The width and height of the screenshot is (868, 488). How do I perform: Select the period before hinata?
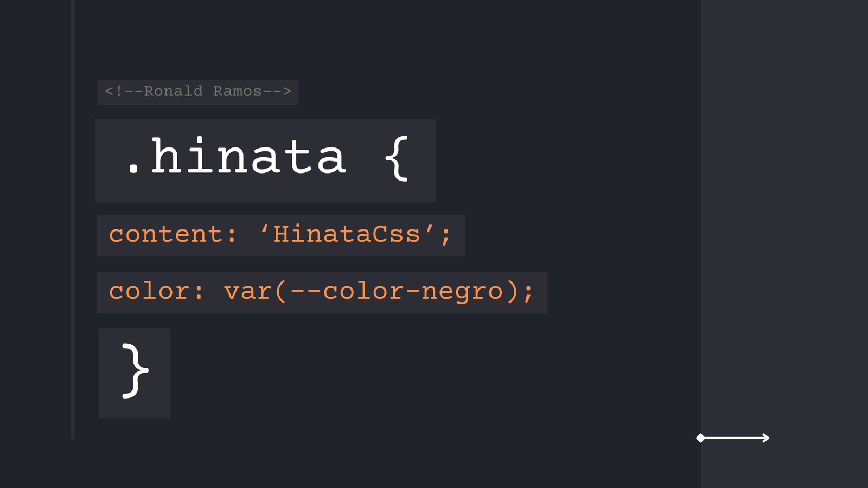coord(133,168)
